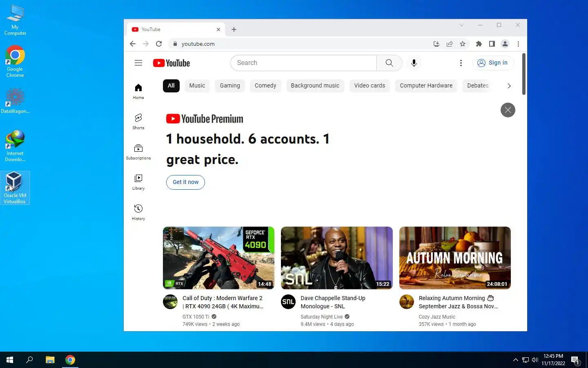Click the page vertical scrollbar

(523, 74)
